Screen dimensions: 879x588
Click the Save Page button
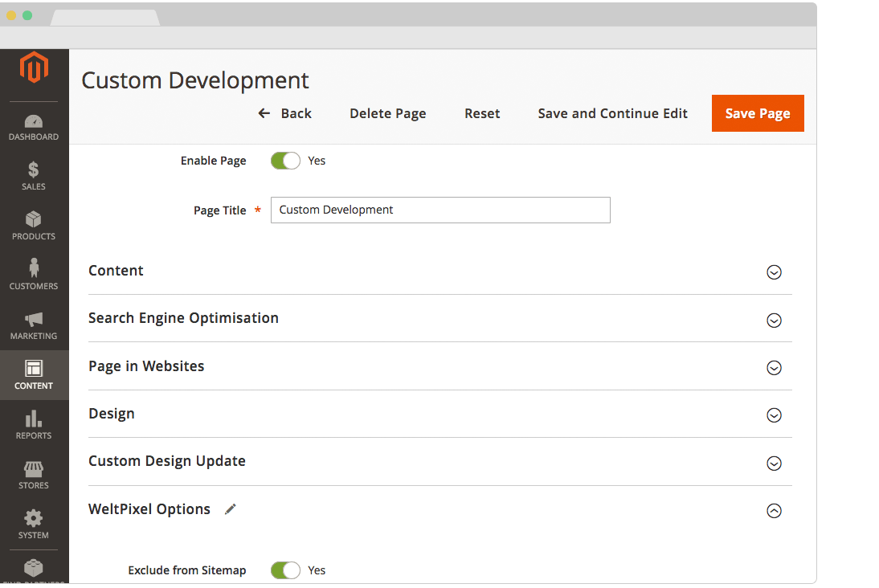(x=758, y=113)
